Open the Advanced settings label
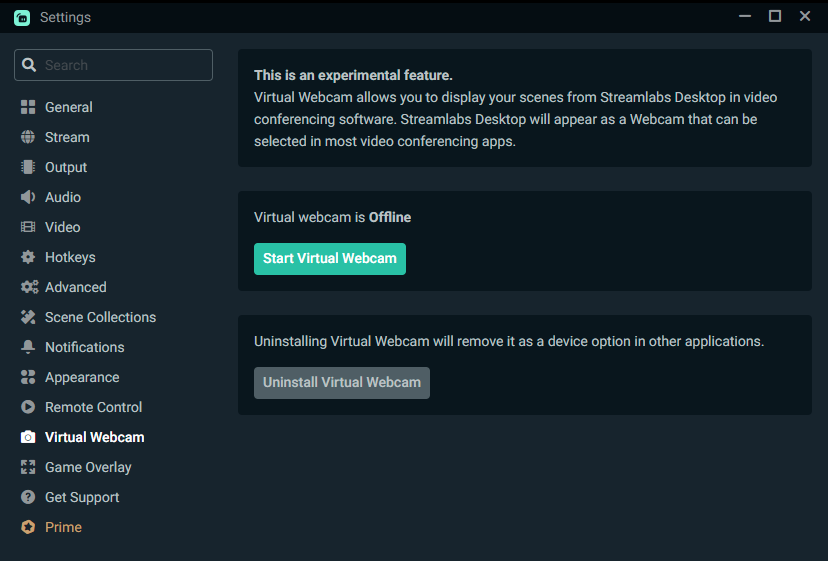The width and height of the screenshot is (828, 561). pos(76,287)
